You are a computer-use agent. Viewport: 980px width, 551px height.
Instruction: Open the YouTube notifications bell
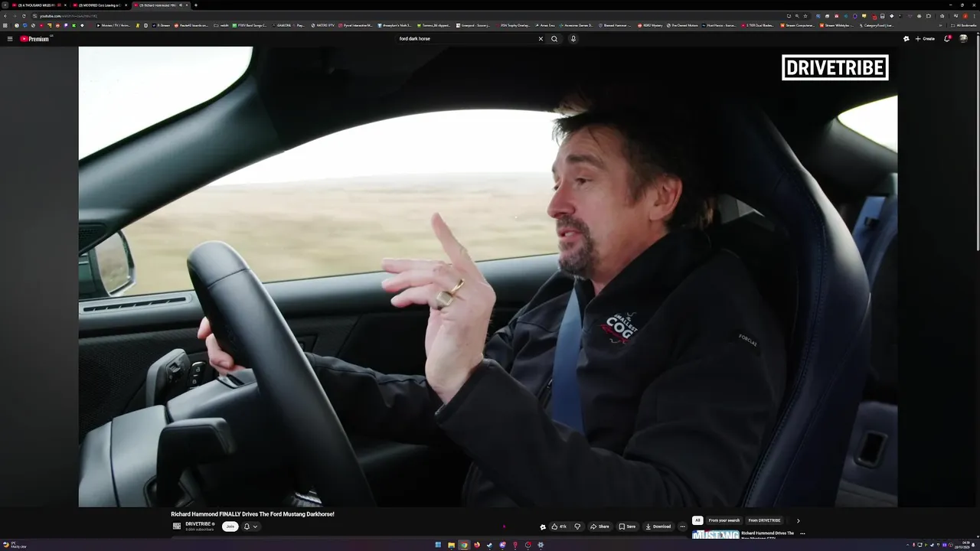tap(947, 38)
